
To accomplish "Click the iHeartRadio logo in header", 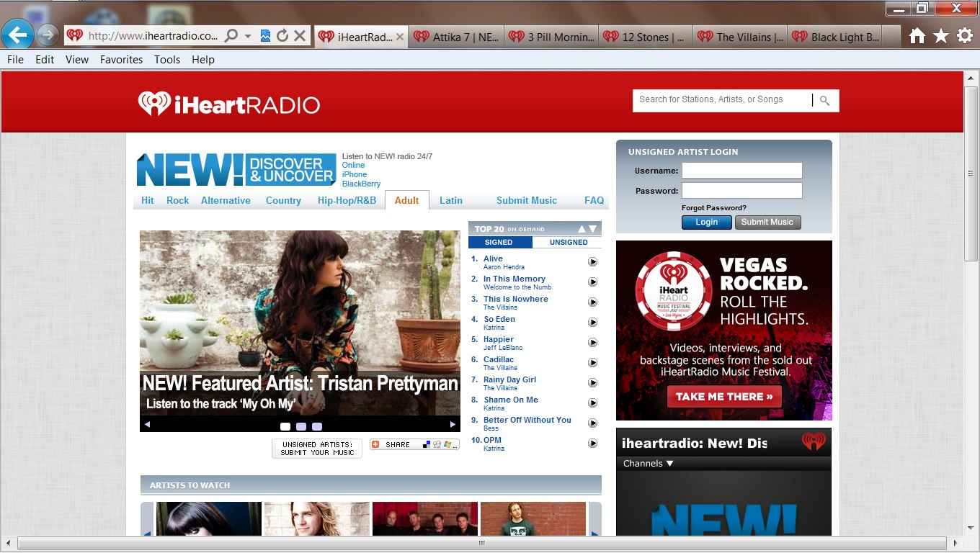I will tap(228, 104).
